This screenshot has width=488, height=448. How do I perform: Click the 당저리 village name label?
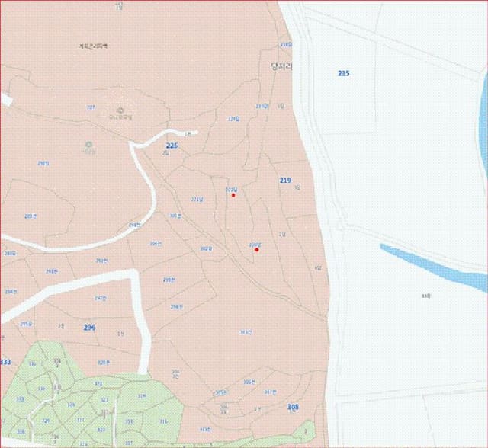[281, 66]
